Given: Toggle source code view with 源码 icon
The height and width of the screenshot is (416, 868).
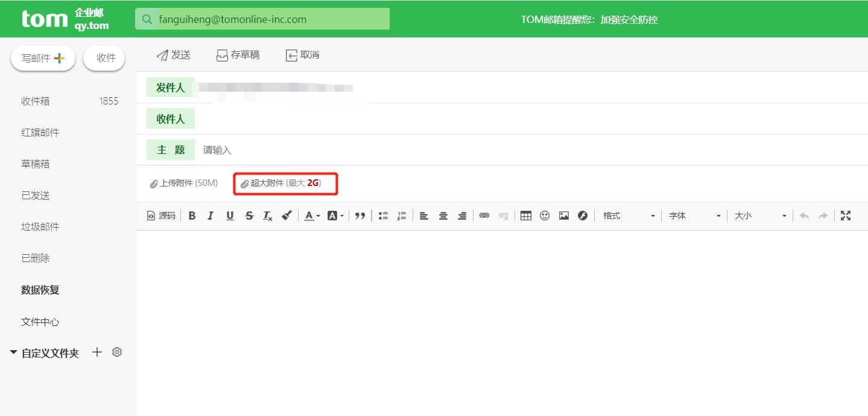Looking at the screenshot, I should pos(160,216).
